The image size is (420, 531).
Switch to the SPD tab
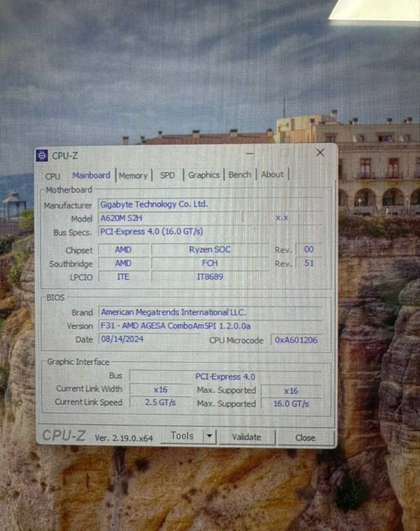pos(167,175)
